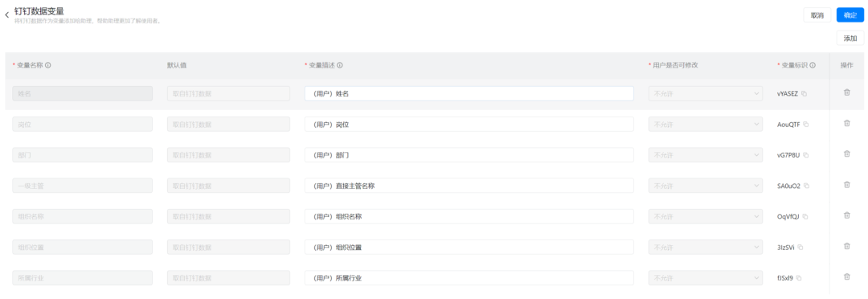868x299 pixels.
Task: Click the 组织位置 variable name field
Action: coord(83,248)
